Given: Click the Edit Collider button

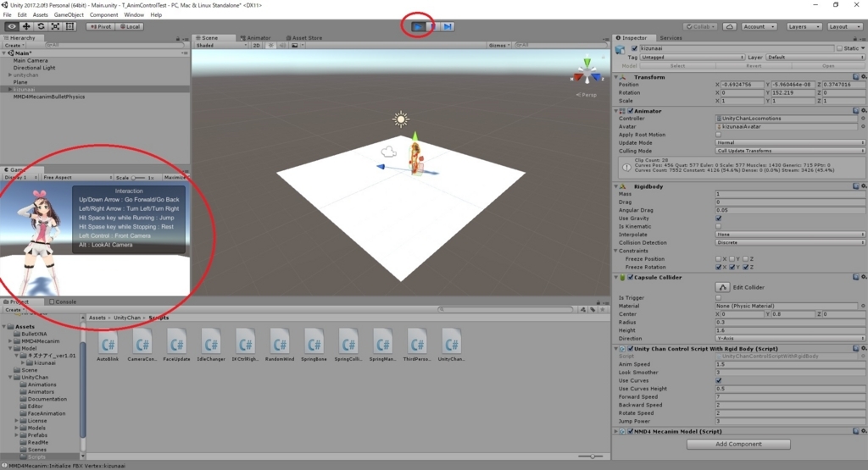Looking at the screenshot, I should tap(722, 287).
